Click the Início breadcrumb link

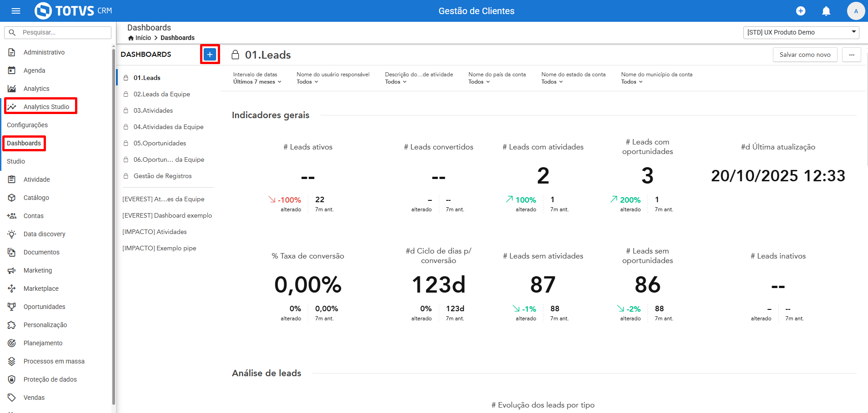[143, 38]
